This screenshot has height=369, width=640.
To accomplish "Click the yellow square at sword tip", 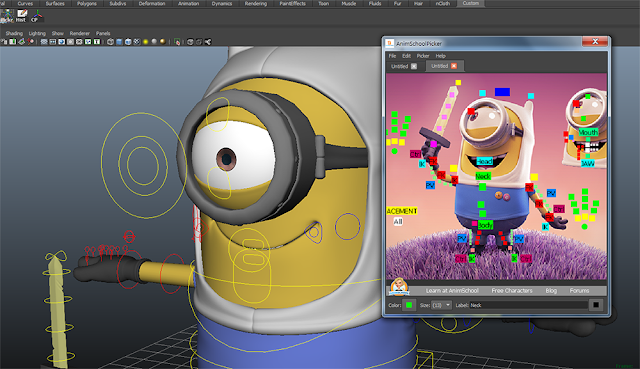I will (x=458, y=82).
